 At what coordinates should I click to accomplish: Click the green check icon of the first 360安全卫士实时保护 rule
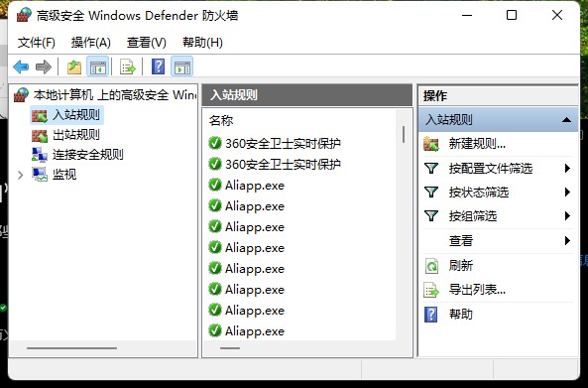215,143
